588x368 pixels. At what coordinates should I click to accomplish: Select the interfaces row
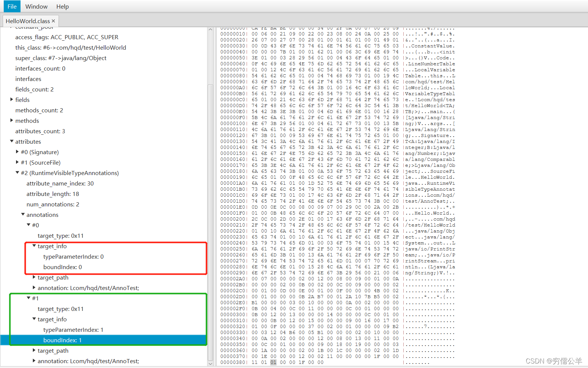(x=28, y=79)
